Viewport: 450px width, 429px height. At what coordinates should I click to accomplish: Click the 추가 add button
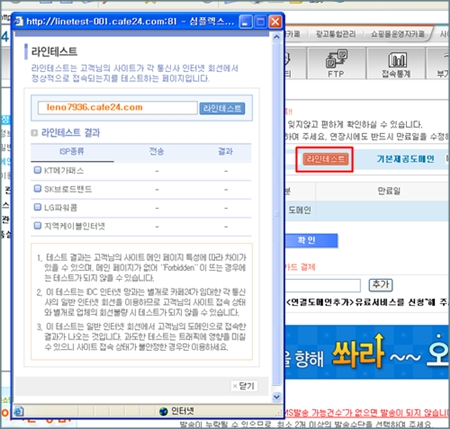click(x=381, y=285)
